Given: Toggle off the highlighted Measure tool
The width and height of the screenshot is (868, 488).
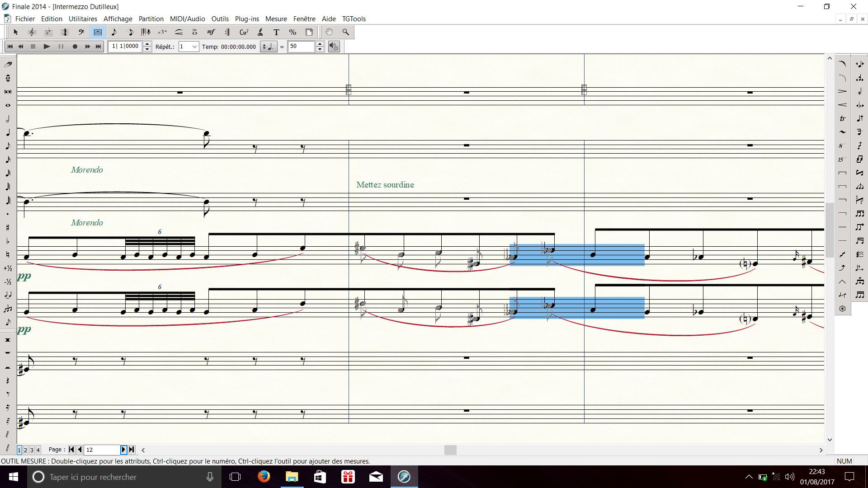Looking at the screenshot, I should 98,32.
